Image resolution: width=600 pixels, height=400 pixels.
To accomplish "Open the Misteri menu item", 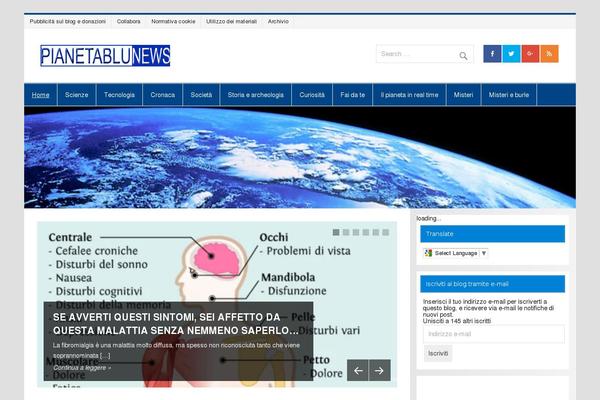I will tap(463, 95).
